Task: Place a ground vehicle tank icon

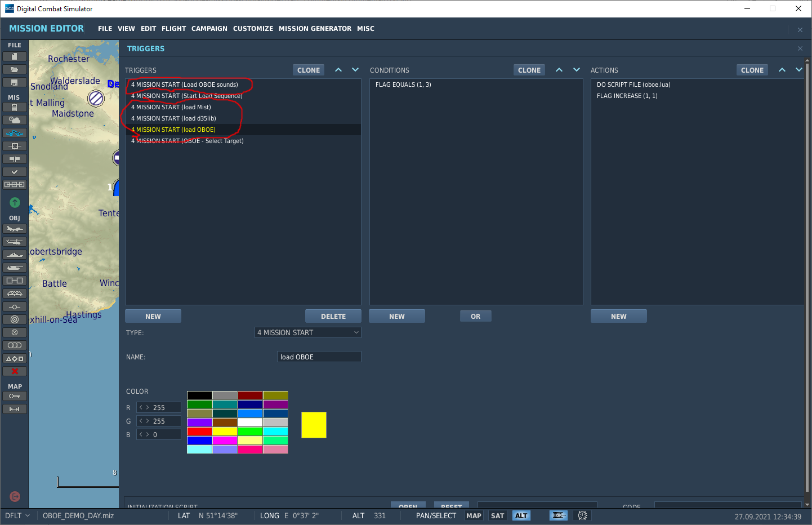Action: pyautogui.click(x=15, y=268)
